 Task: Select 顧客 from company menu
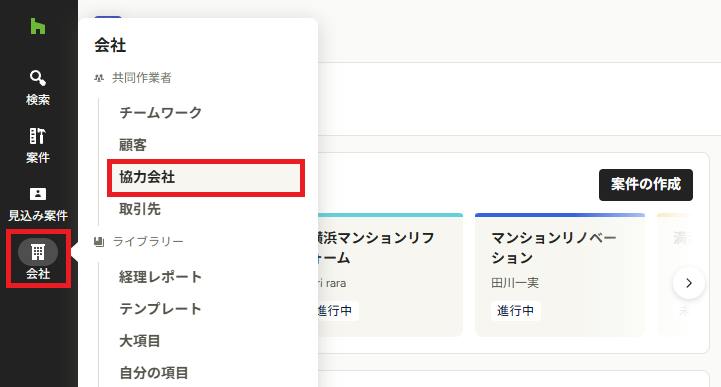pos(133,145)
